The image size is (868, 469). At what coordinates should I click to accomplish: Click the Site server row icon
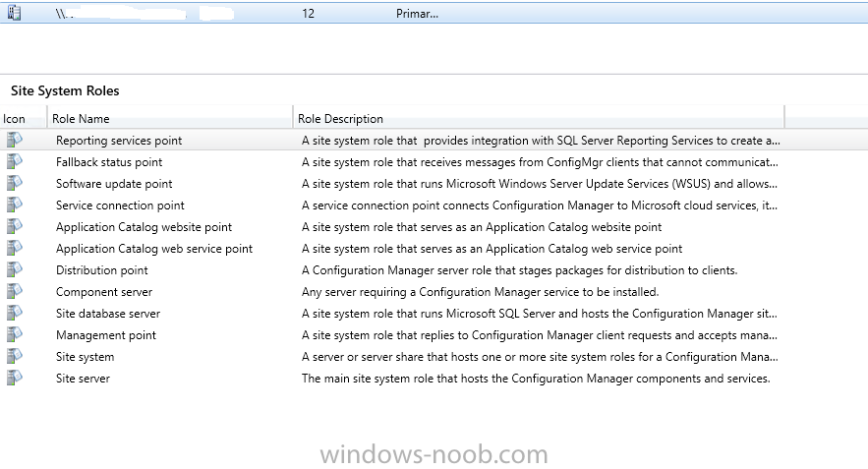(15, 378)
